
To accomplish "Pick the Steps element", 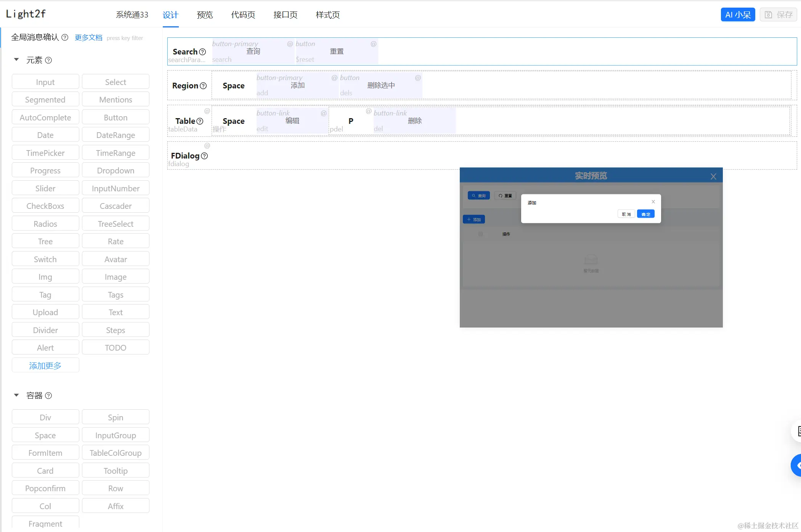I will click(x=116, y=330).
